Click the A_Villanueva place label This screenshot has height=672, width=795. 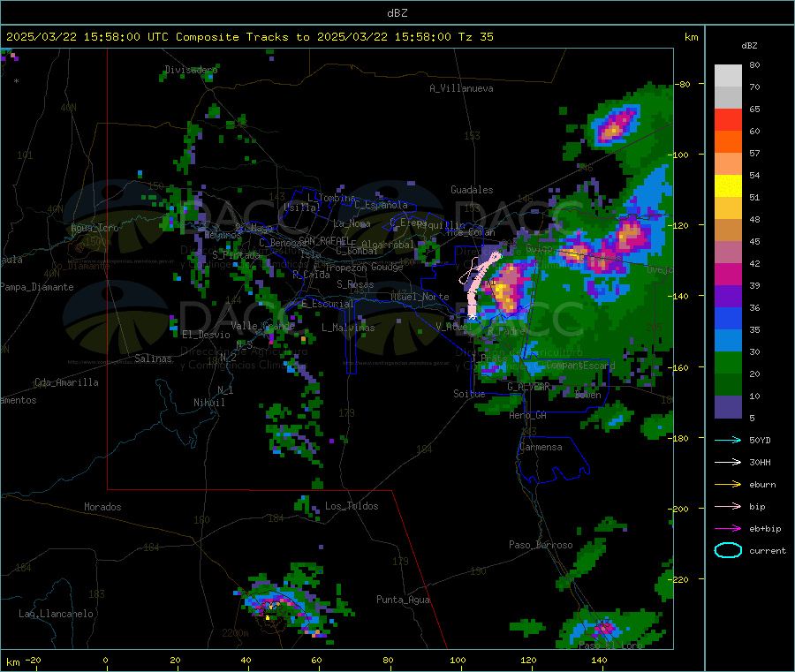(461, 88)
